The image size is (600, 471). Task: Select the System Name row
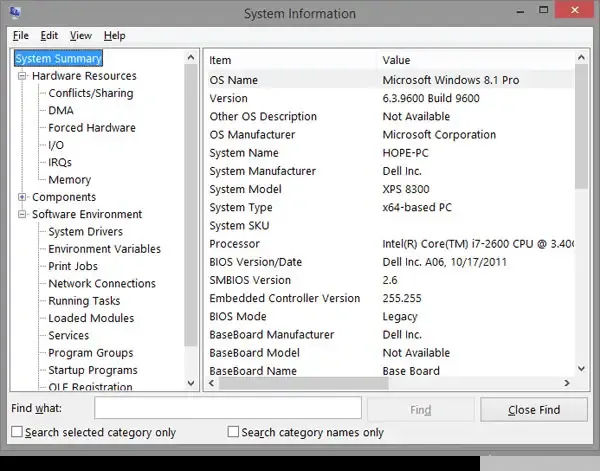coord(390,153)
